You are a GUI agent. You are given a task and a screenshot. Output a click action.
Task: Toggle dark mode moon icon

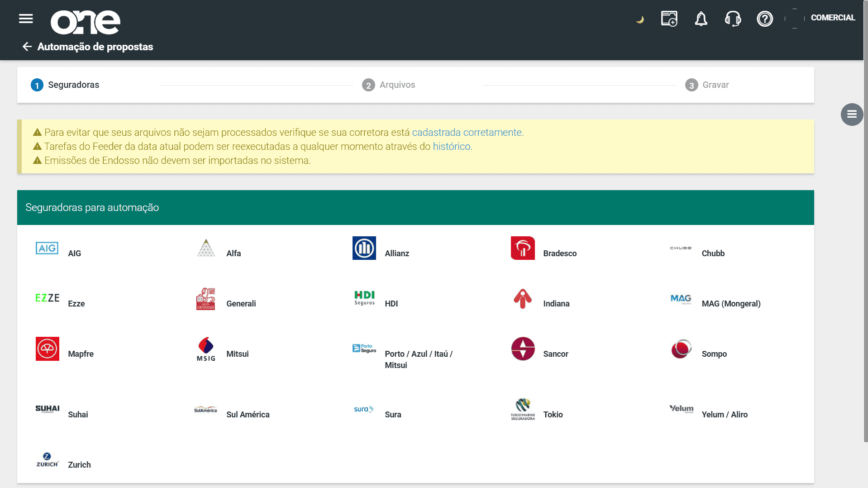tap(640, 19)
